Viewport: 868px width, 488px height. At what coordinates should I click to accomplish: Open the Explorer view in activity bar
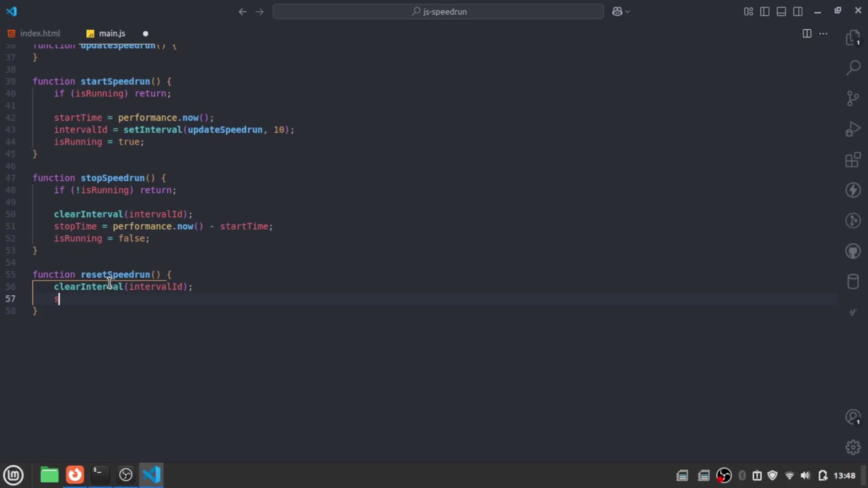point(853,39)
